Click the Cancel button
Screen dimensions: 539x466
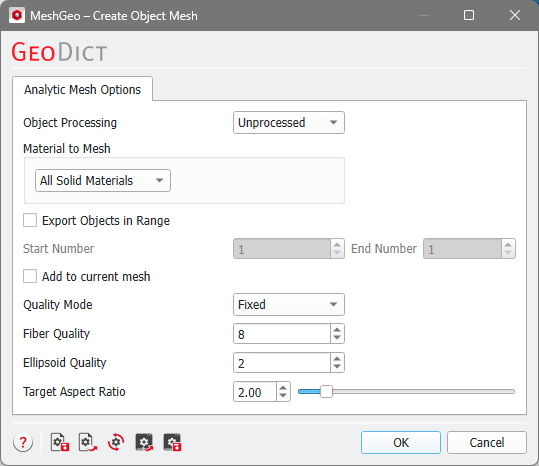[487, 443]
